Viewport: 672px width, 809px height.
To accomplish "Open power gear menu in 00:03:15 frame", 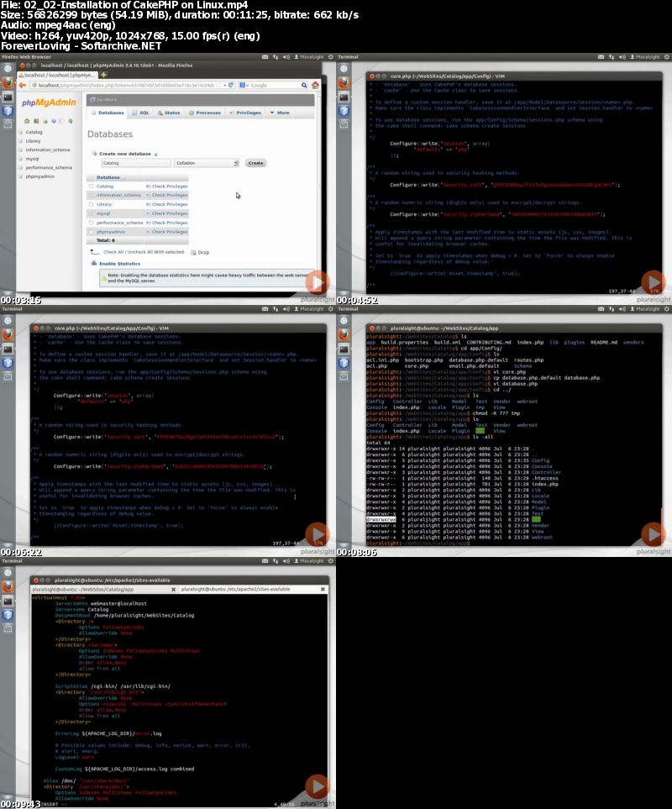I will [331, 57].
